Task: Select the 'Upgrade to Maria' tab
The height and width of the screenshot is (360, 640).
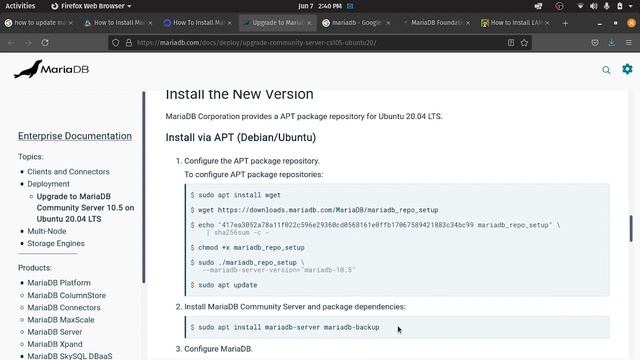Action: 277,23
